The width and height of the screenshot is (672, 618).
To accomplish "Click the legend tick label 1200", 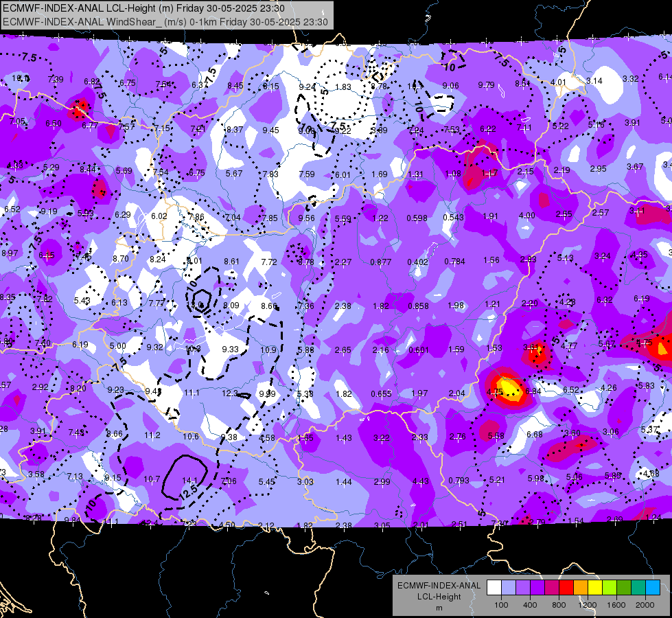I will point(587,605).
